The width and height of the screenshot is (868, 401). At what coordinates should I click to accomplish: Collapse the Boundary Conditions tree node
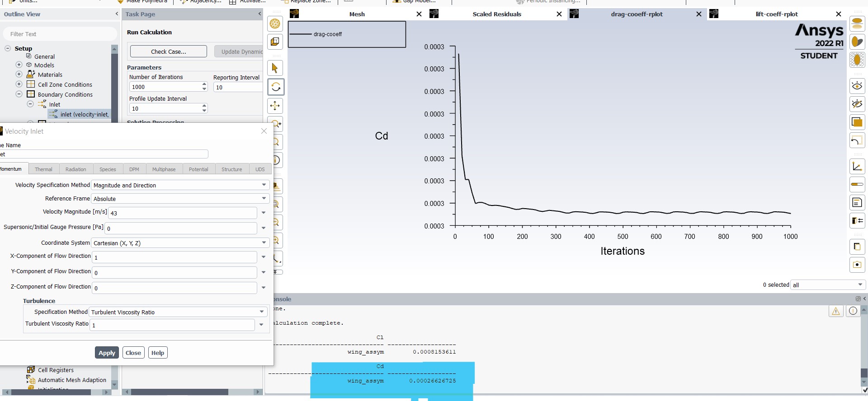[19, 94]
